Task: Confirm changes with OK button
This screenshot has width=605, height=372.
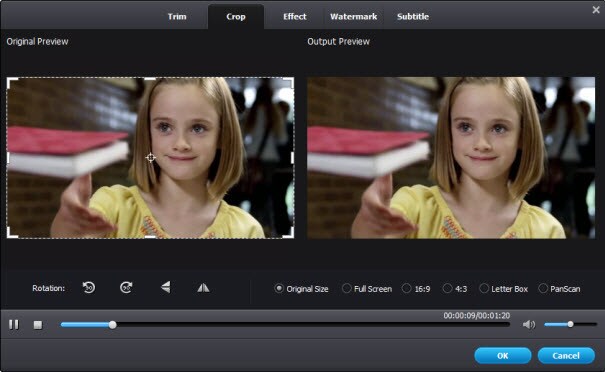Action: [x=503, y=355]
